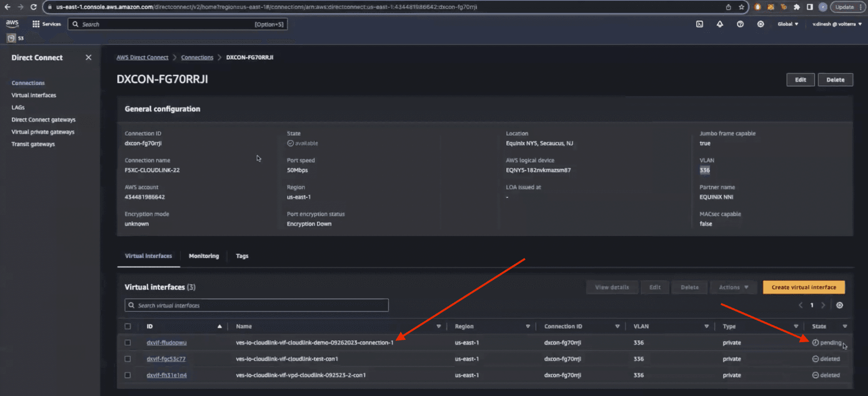
Task: Click the pending state of dxvif-ffudopwu
Action: pos(827,343)
